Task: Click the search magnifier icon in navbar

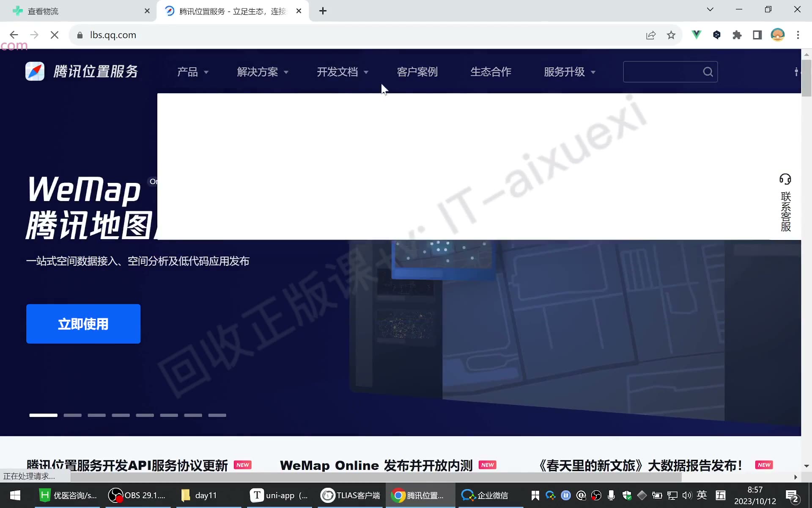Action: coord(708,72)
